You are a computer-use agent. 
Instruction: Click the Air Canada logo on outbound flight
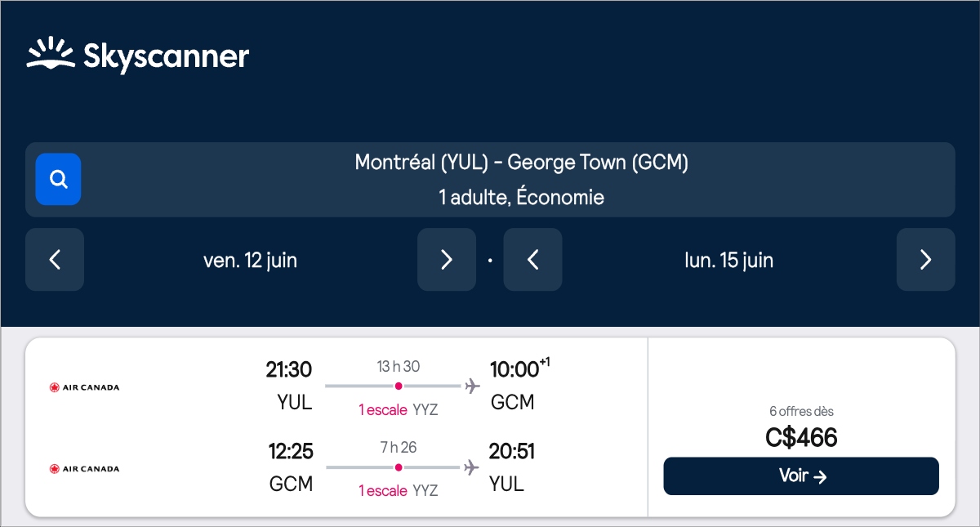(84, 387)
